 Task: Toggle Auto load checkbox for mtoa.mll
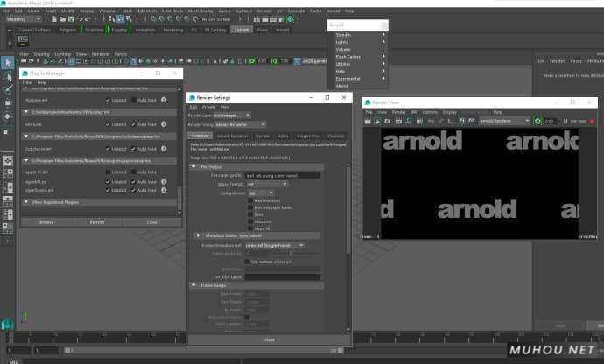[x=133, y=124]
